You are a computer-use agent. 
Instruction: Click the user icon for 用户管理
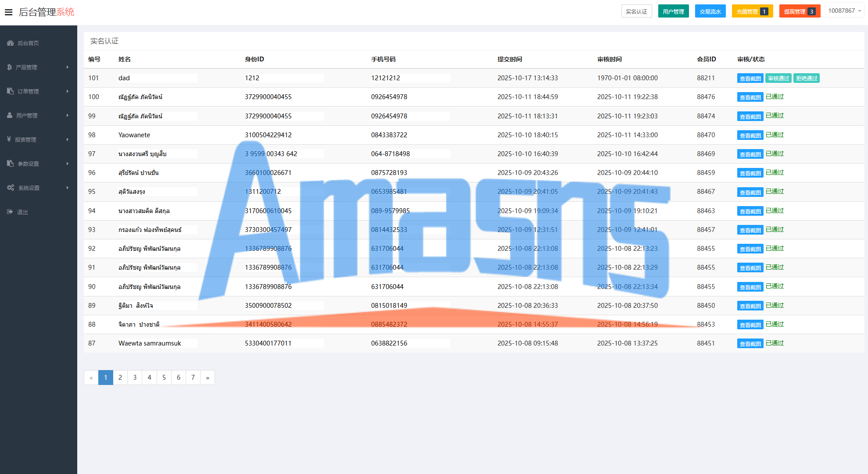[x=10, y=115]
